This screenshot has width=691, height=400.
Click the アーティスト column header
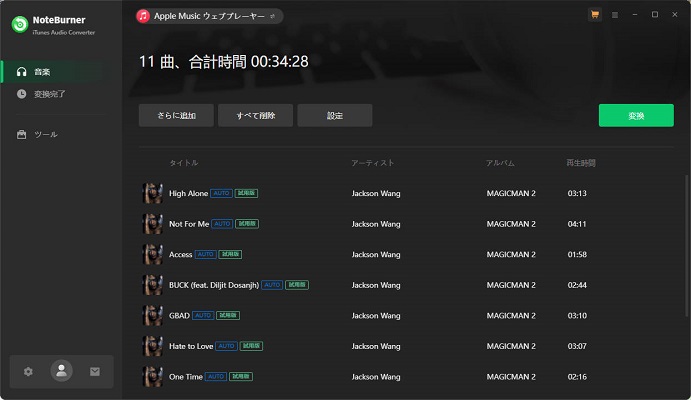coord(372,163)
